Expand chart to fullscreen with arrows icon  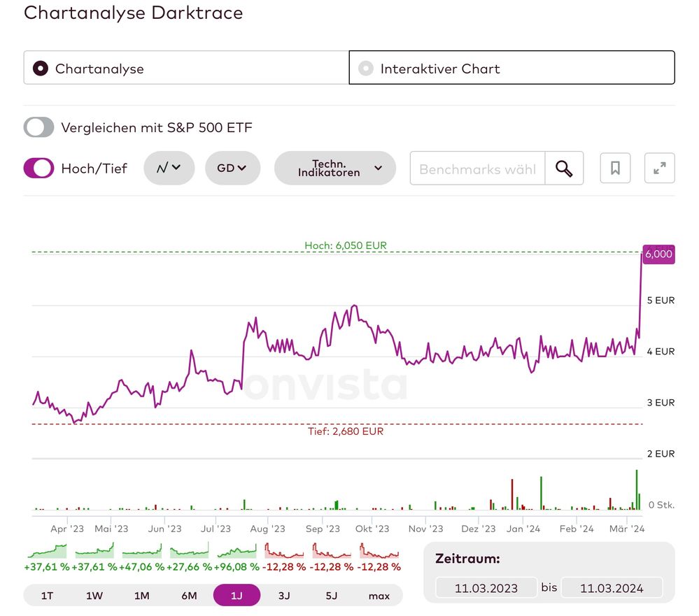(659, 169)
